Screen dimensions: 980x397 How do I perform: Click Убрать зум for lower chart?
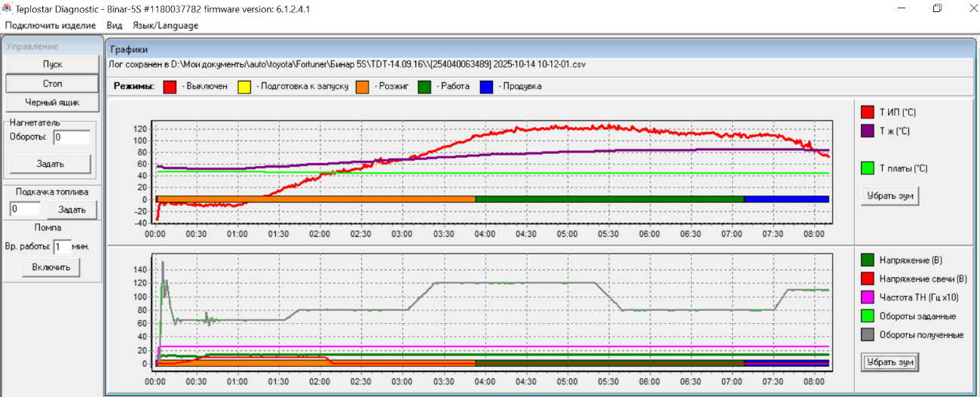pyautogui.click(x=890, y=362)
